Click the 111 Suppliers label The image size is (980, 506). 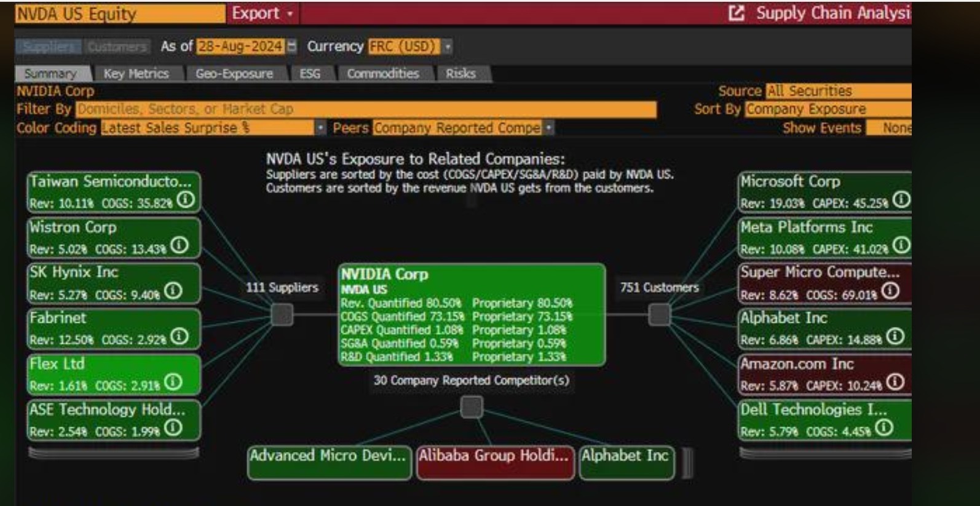282,287
